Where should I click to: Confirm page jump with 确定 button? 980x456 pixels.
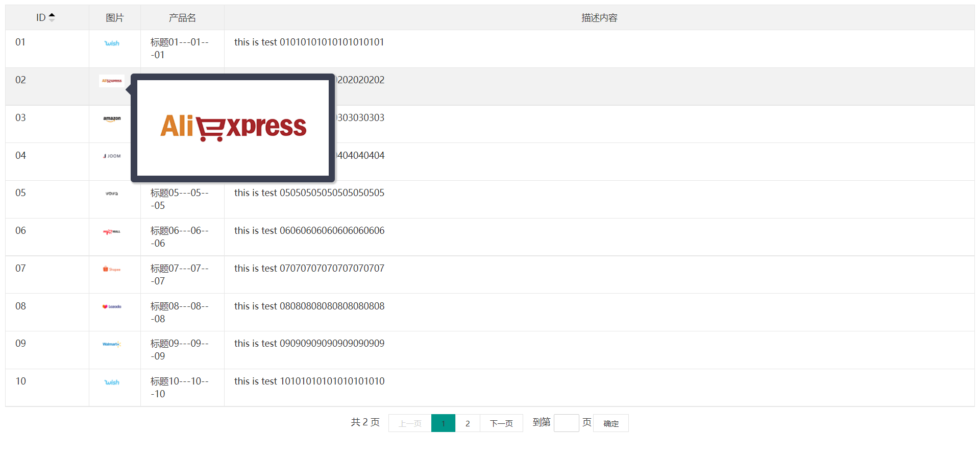tap(611, 423)
